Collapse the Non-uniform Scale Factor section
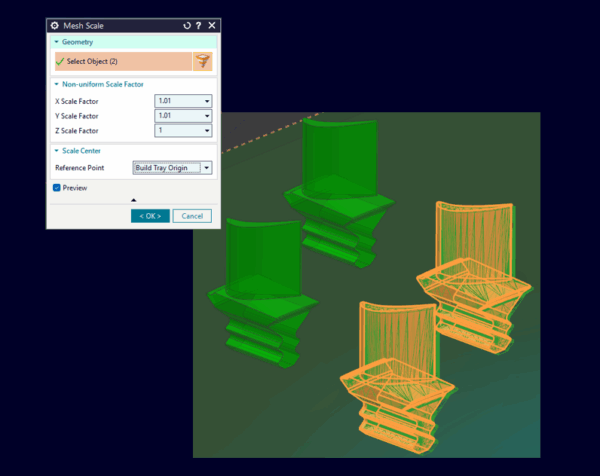 click(x=57, y=85)
